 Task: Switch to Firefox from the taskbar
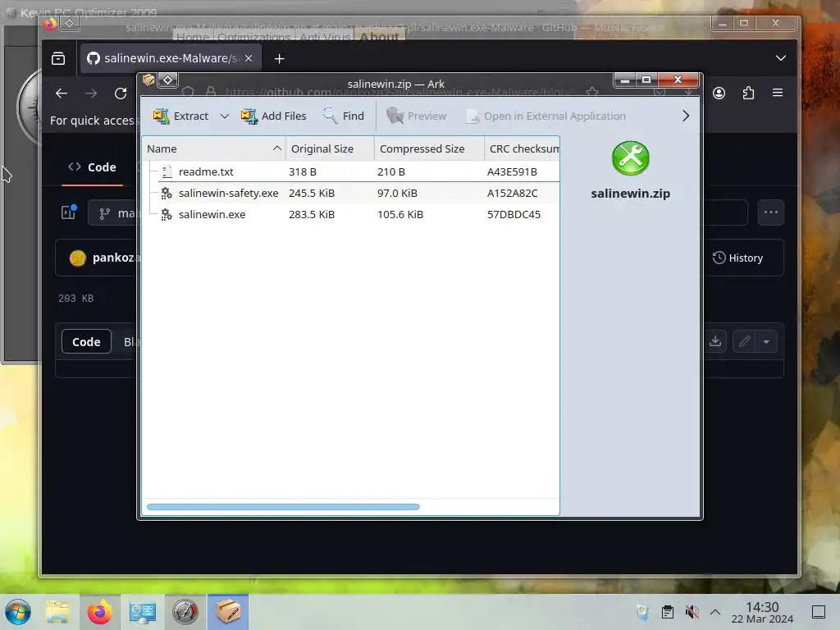pos(99,612)
